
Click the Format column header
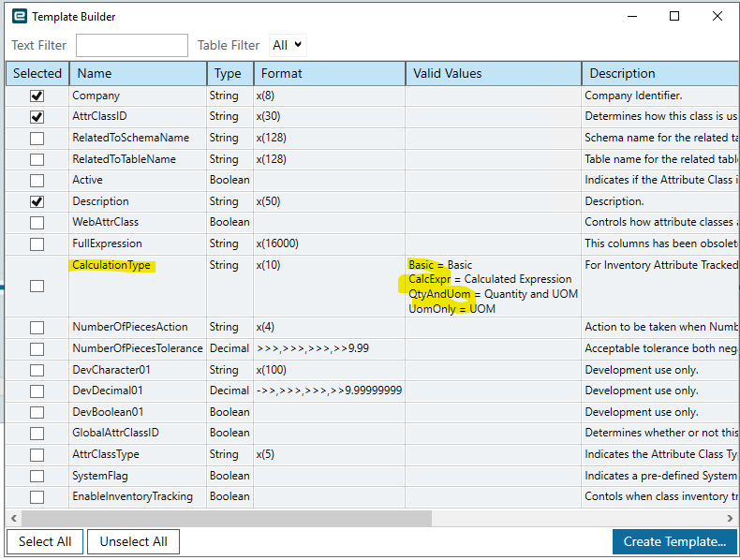click(x=330, y=74)
